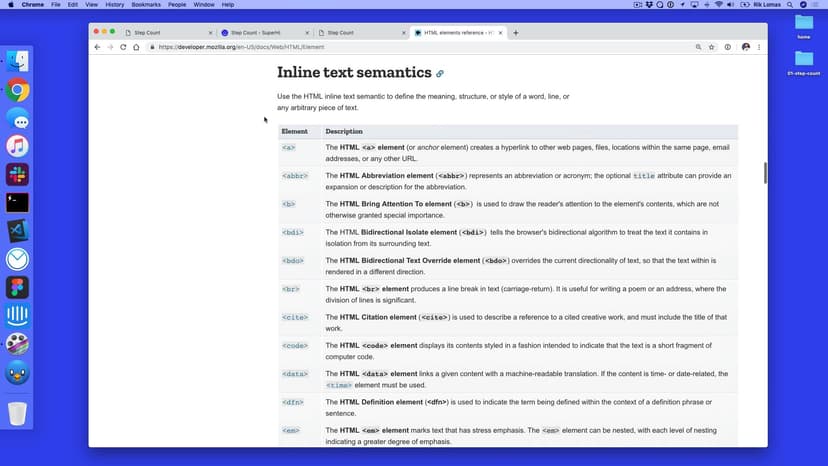This screenshot has width=828, height=466.
Task: Open the Chrome three-dot menu
Action: (759, 47)
